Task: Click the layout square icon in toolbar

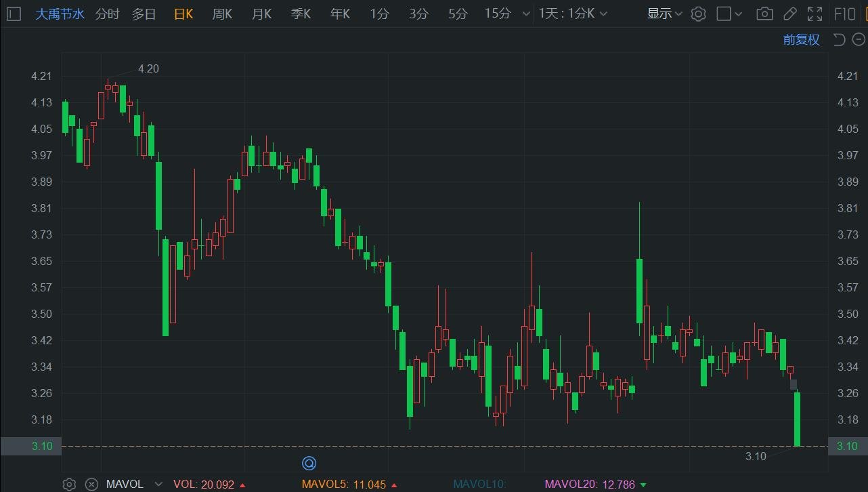Action: [724, 14]
